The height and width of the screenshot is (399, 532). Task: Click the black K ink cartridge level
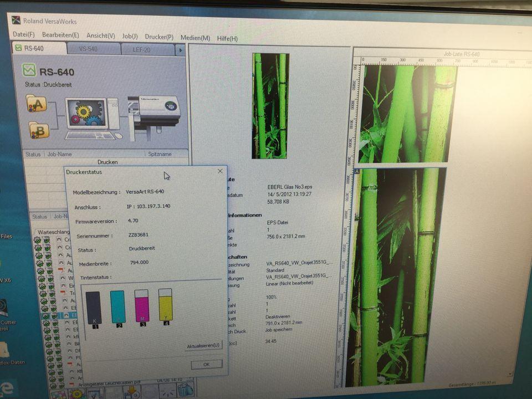coord(94,309)
